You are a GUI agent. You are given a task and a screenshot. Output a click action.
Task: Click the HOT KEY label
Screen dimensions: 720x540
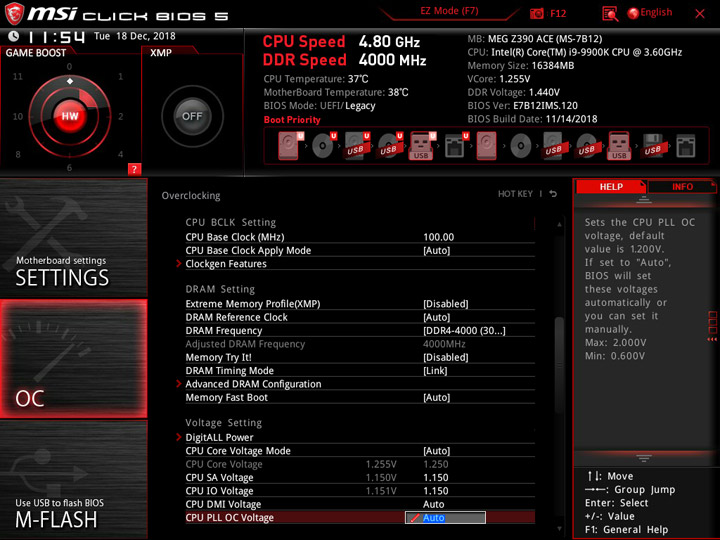click(515, 194)
